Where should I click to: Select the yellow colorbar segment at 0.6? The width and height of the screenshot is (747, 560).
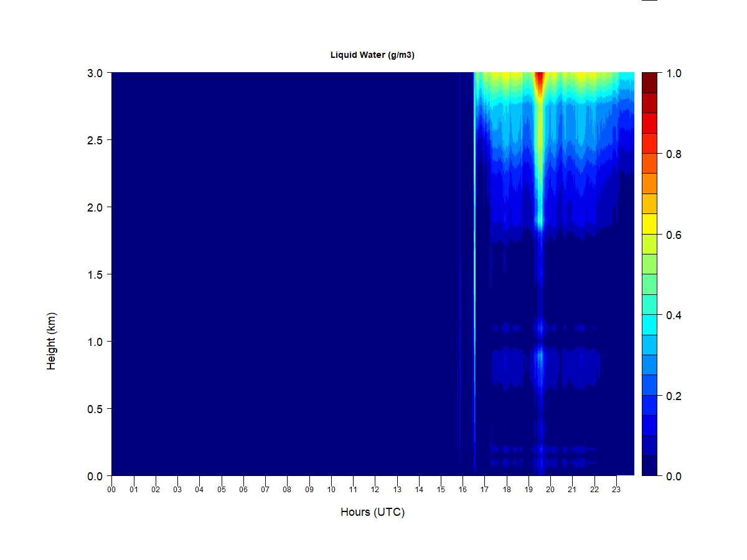coord(650,224)
